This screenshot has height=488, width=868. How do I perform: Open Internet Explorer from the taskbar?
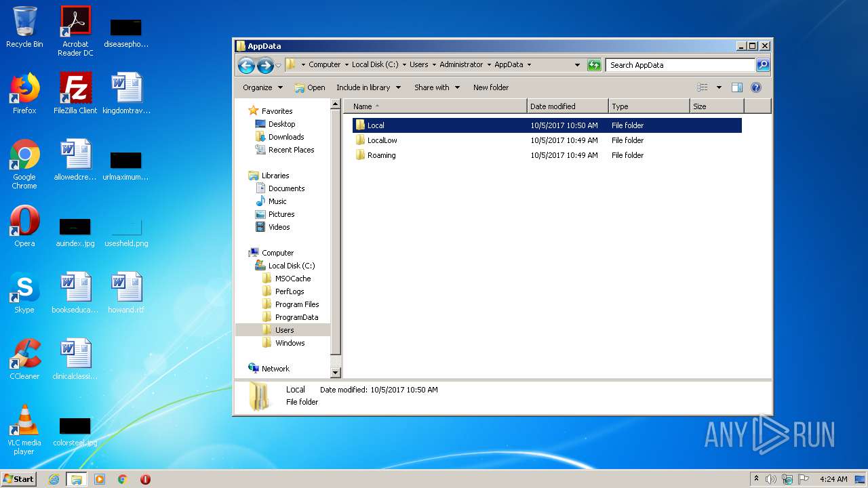coord(54,479)
